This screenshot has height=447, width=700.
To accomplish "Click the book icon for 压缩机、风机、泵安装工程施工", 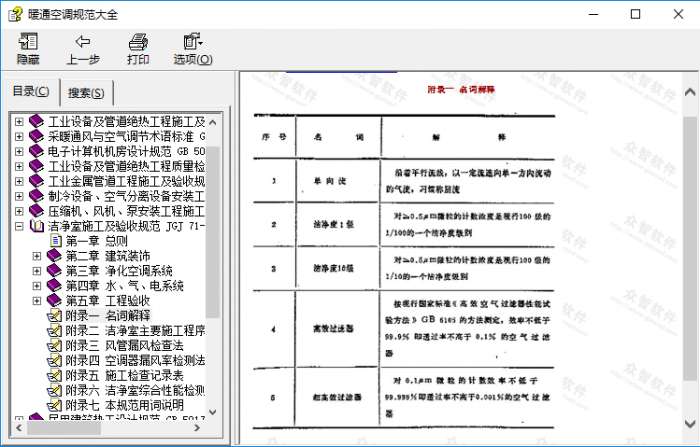I will 36,211.
